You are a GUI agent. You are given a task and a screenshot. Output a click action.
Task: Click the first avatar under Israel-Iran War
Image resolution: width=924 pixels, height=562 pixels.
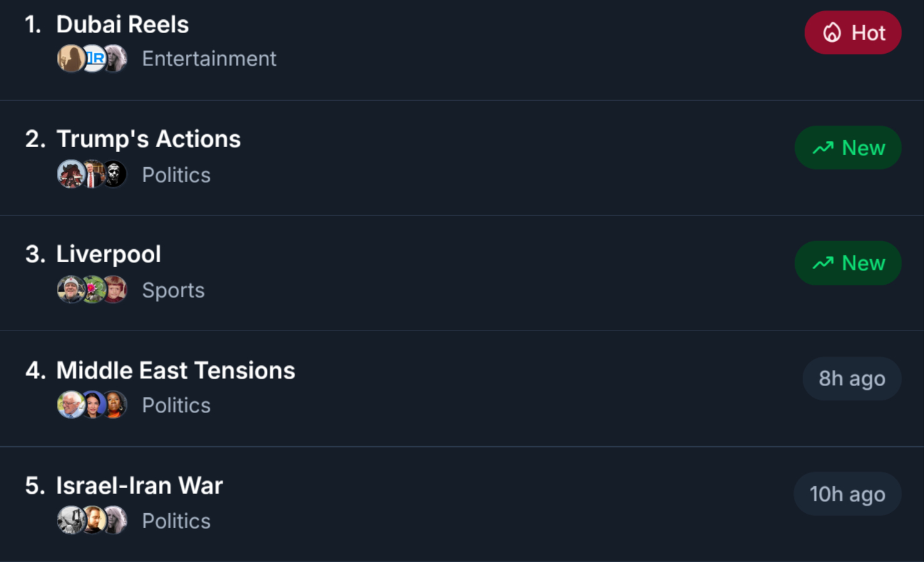click(x=70, y=520)
